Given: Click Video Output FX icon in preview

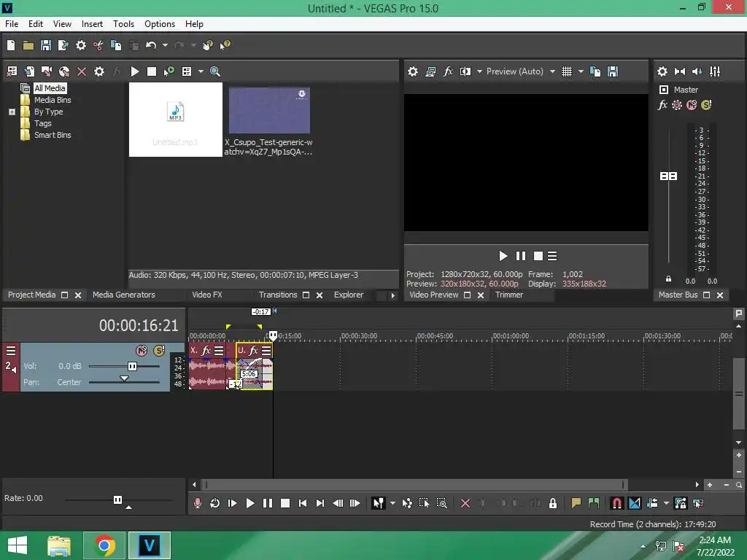Looking at the screenshot, I should tap(448, 71).
